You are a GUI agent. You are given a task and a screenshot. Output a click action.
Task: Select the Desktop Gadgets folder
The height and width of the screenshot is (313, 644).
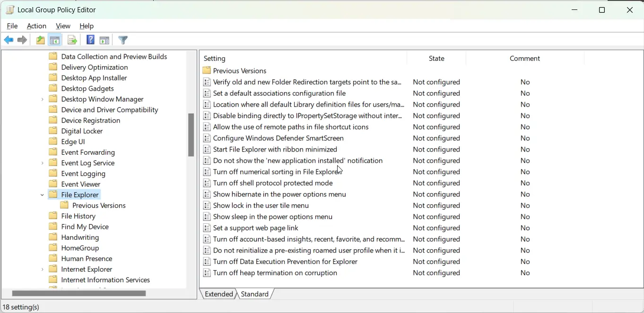point(87,88)
